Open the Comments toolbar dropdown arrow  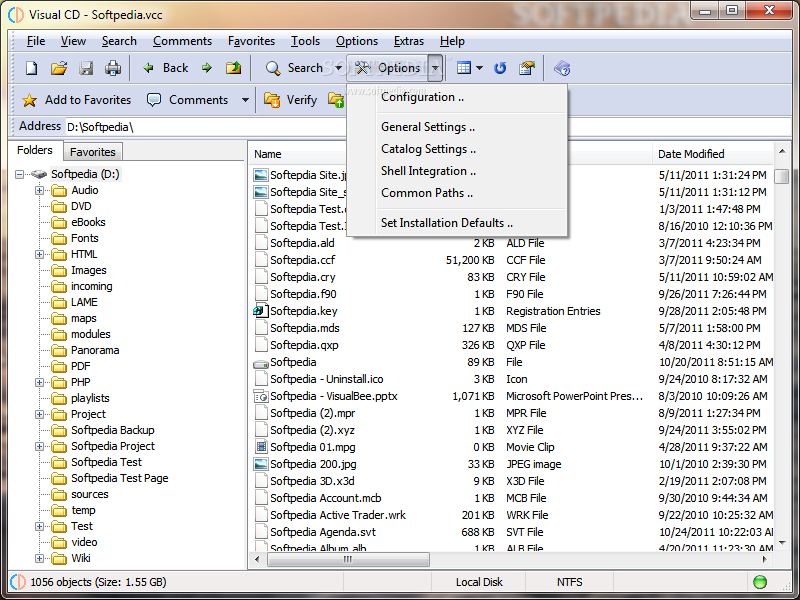[x=245, y=100]
